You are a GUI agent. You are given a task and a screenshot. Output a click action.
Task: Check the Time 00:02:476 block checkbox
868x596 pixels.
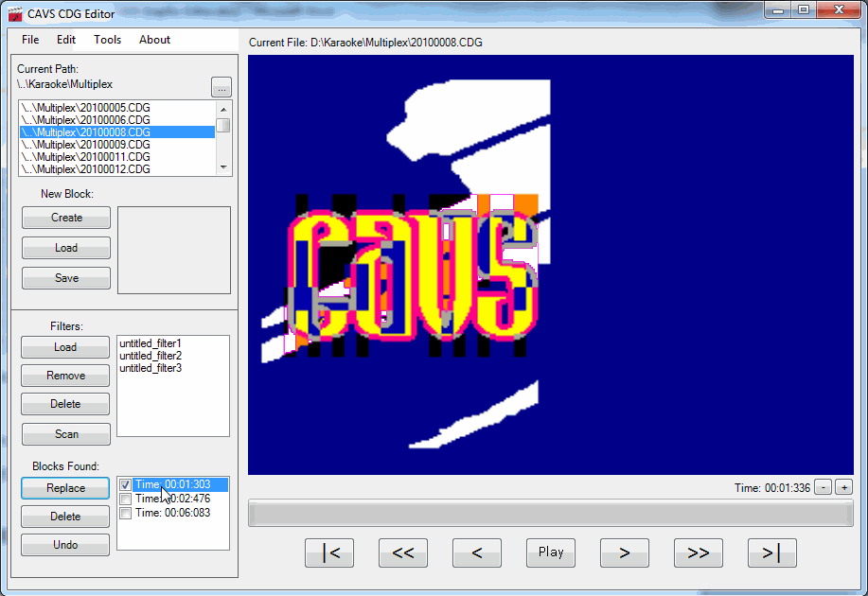coord(126,500)
